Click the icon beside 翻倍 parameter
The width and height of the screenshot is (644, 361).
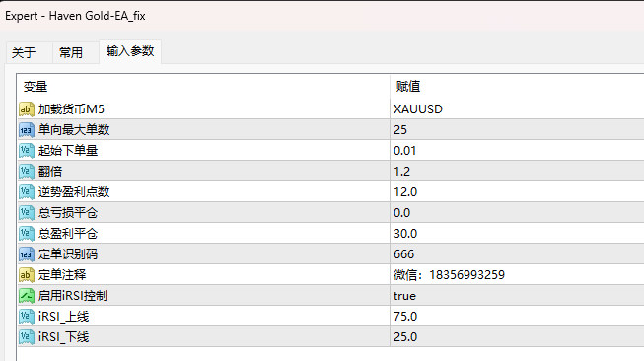(27, 172)
